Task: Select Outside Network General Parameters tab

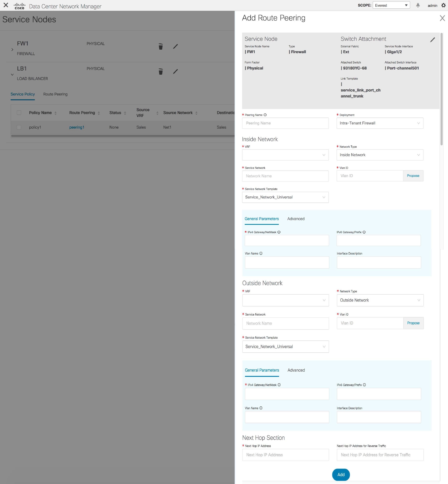Action: [x=262, y=370]
